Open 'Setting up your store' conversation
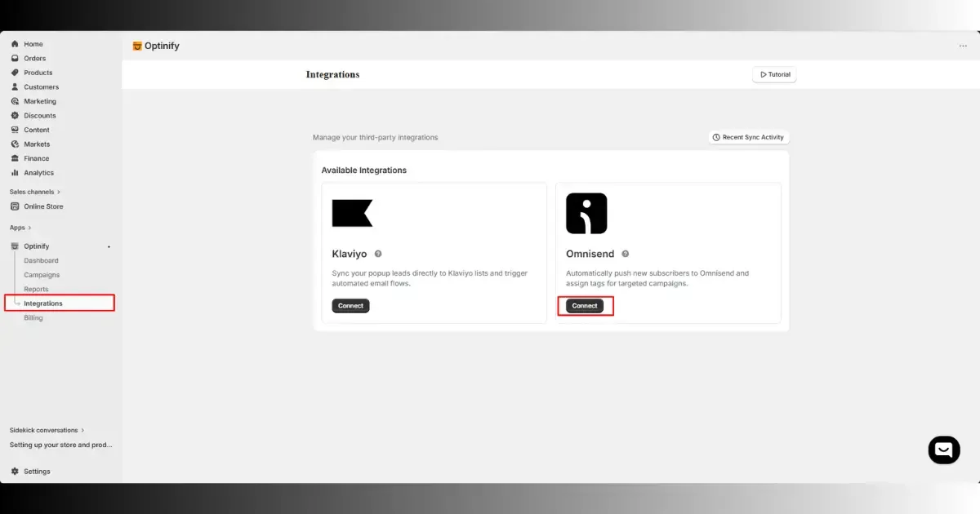 pyautogui.click(x=61, y=445)
